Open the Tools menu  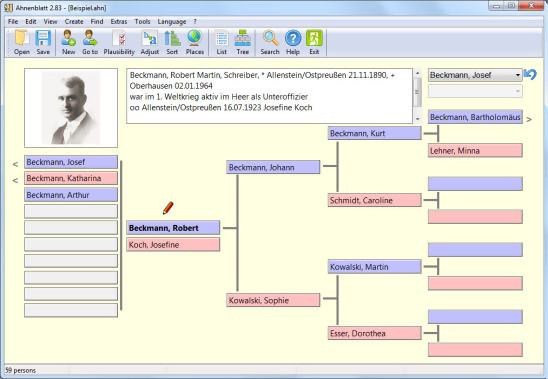(142, 22)
